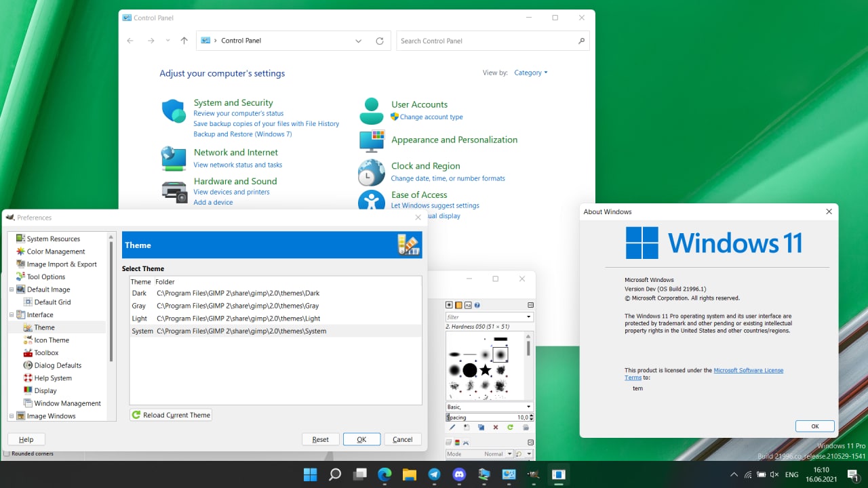Click the brush Spacing slider
The image size is (868, 488).
tap(489, 418)
